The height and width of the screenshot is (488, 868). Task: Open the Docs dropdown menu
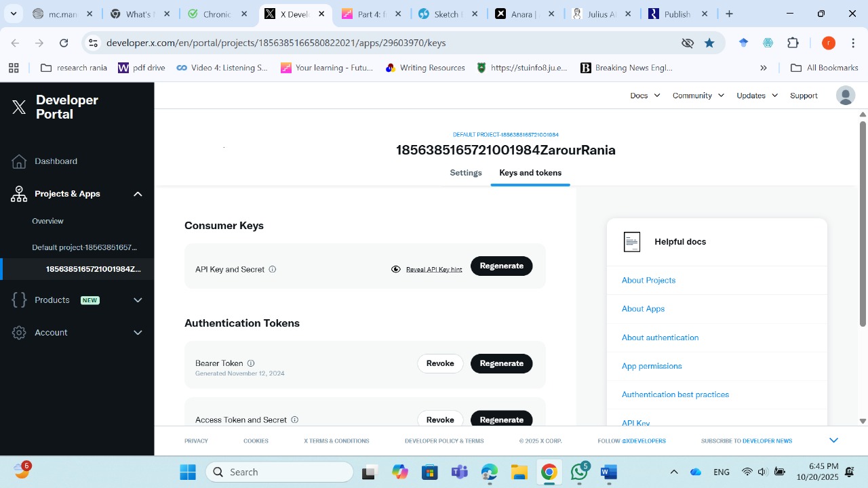point(645,96)
